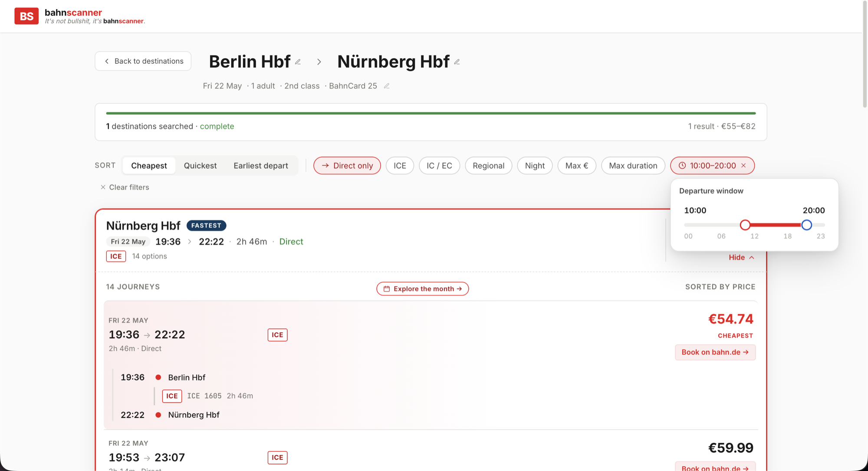Click the FASTEST badge
This screenshot has height=471, width=868.
tap(206, 226)
